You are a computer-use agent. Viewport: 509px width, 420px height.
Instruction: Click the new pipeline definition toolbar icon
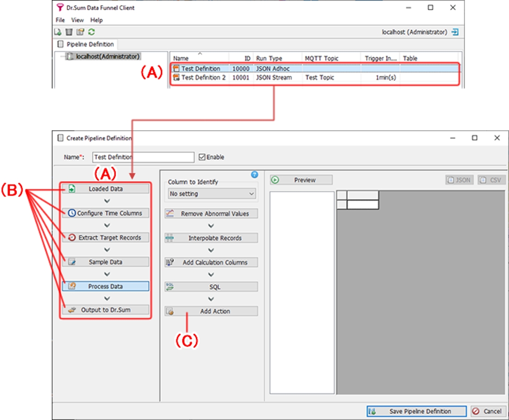58,32
